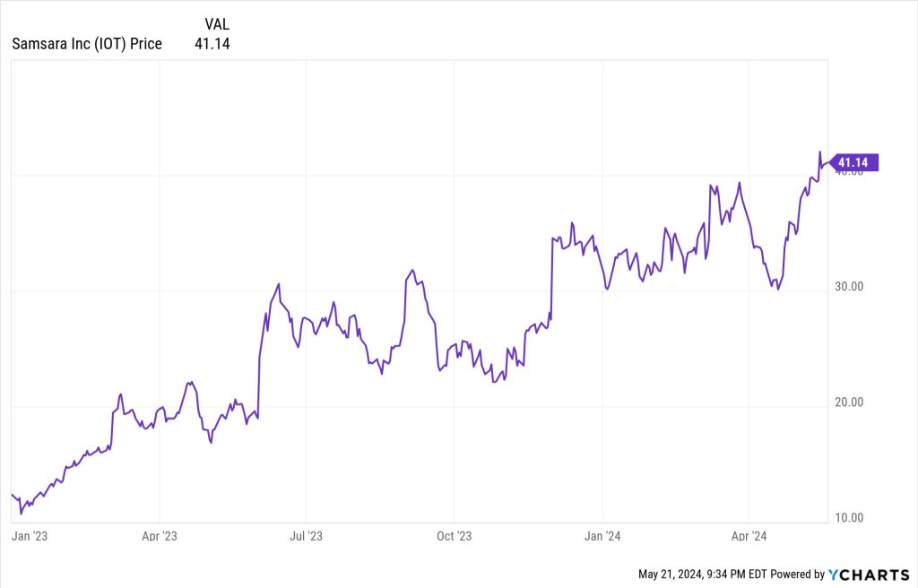This screenshot has width=918, height=588.
Task: Click the partially hidden 40.00 axis label
Action: point(848,173)
